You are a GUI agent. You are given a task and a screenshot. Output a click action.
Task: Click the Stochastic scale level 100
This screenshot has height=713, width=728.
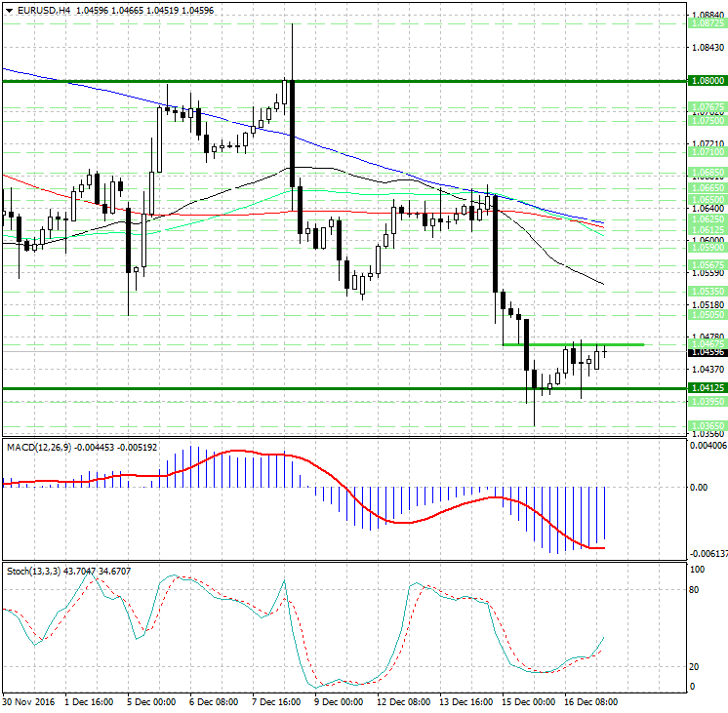(x=697, y=570)
